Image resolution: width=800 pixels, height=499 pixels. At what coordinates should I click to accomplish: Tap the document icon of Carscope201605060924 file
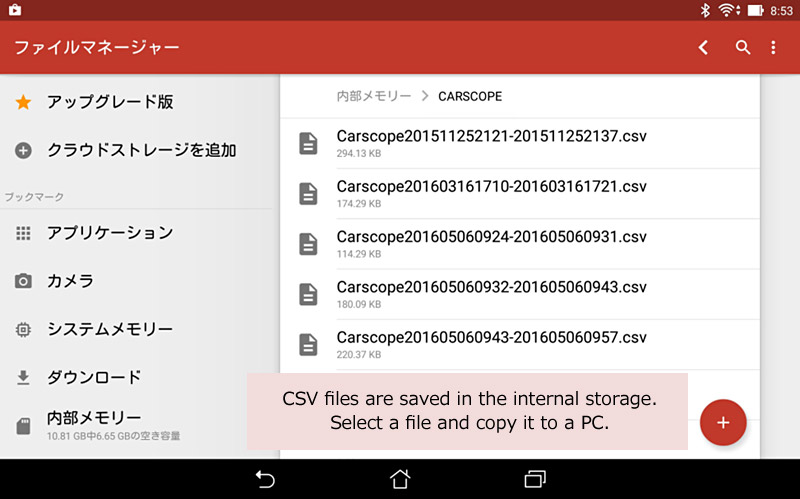[308, 244]
